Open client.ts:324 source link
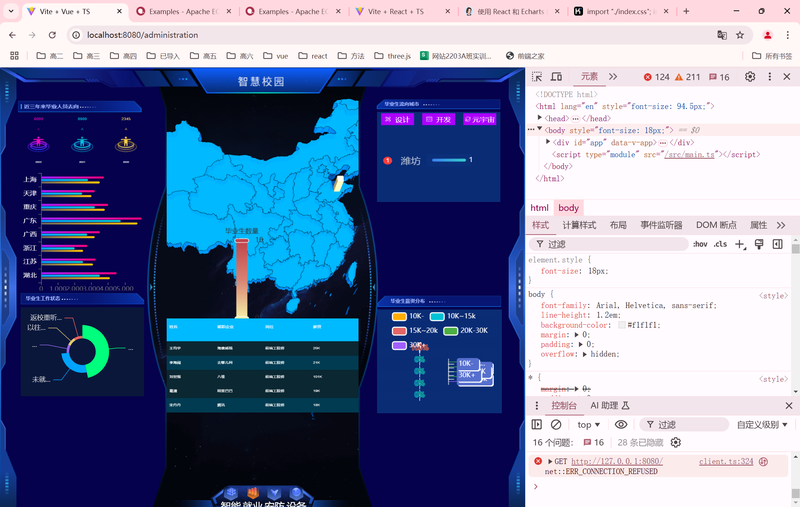Screen dimensions: 800x507 coord(726,461)
